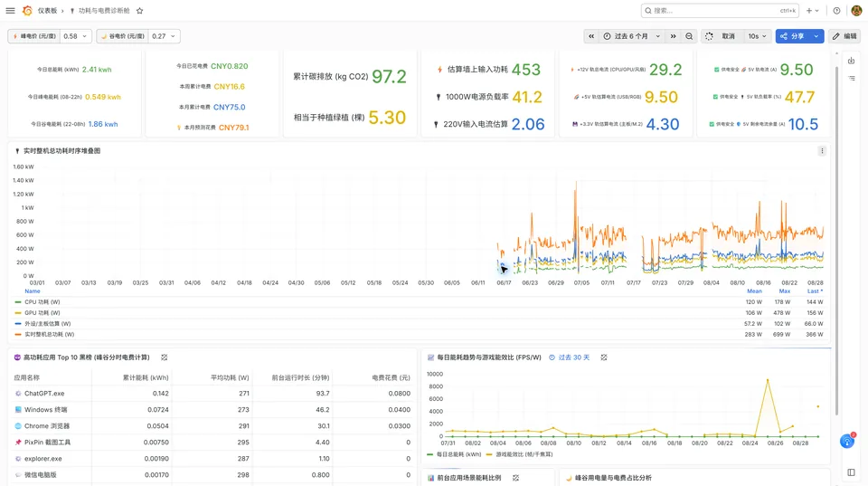This screenshot has width=868, height=486.
Task: Toggle GPU 功耗 (W) legend series
Action: (42, 312)
